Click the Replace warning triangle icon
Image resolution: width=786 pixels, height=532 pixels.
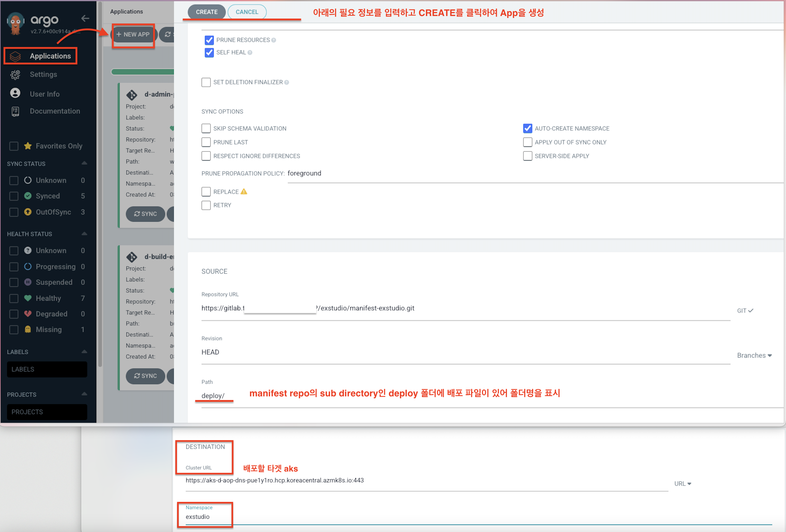pyautogui.click(x=244, y=191)
